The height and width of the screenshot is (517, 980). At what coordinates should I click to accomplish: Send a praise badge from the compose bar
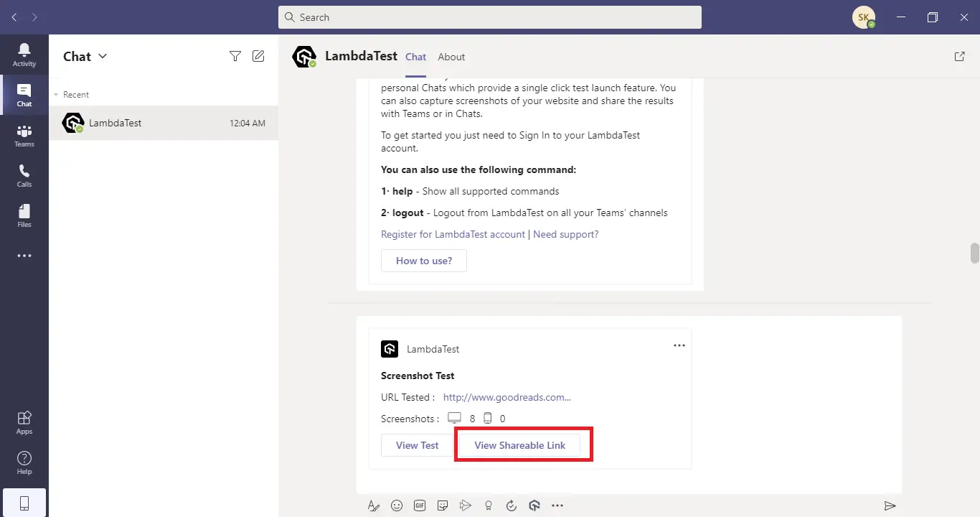click(489, 505)
